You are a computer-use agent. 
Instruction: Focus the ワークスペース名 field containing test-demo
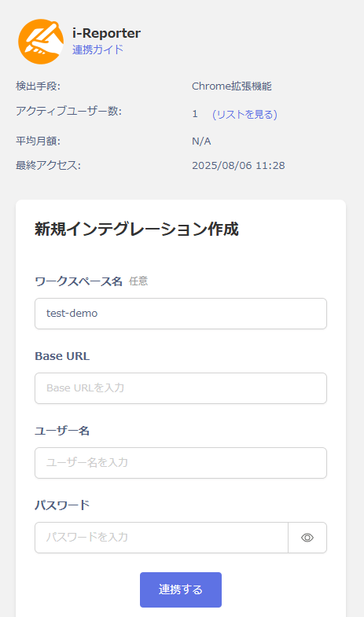(x=181, y=314)
